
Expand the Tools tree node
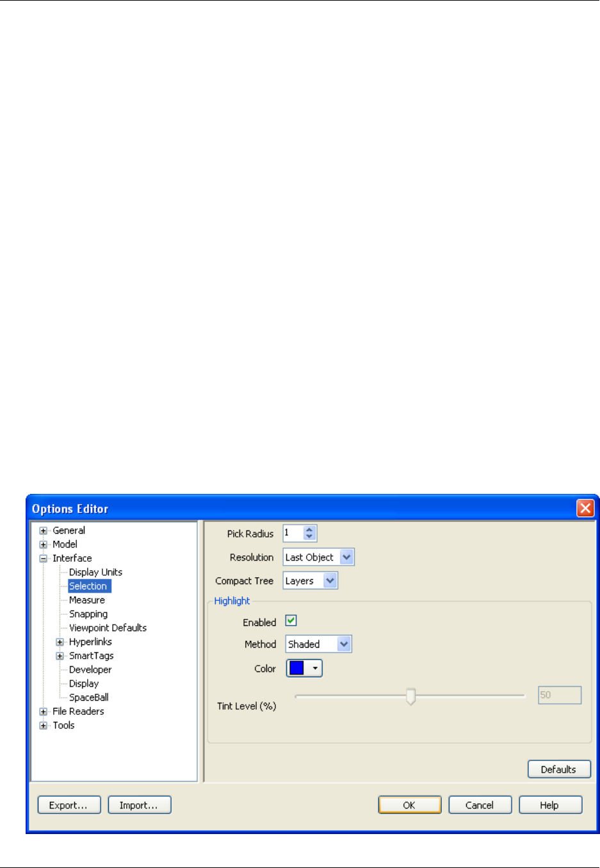coord(43,726)
